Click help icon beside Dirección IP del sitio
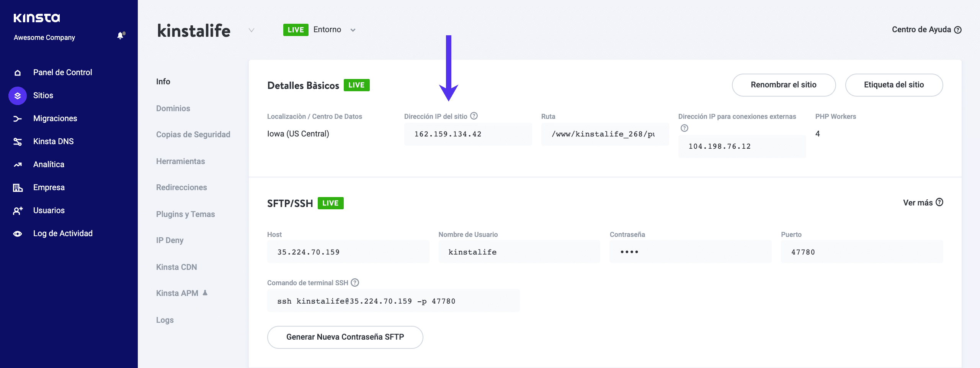This screenshot has height=368, width=980. [474, 116]
